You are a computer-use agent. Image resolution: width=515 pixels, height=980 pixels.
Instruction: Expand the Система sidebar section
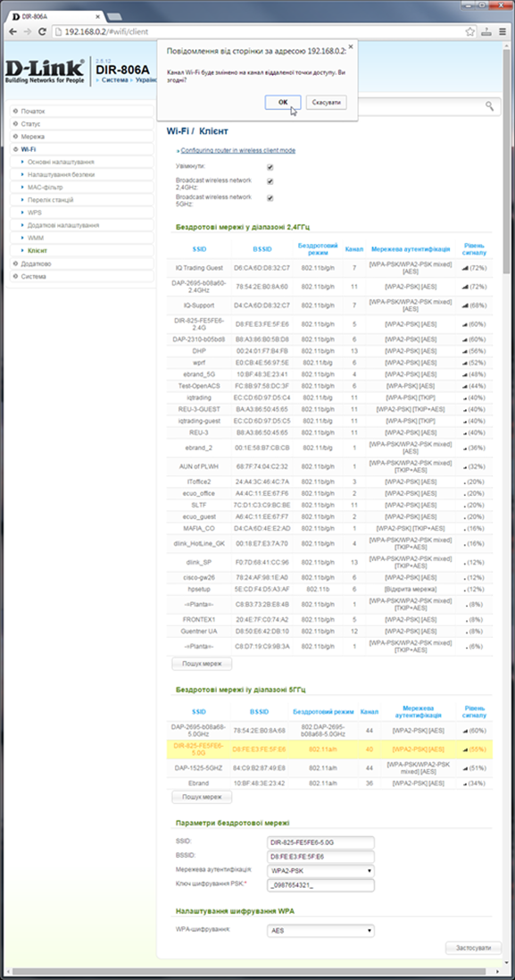(x=82, y=276)
